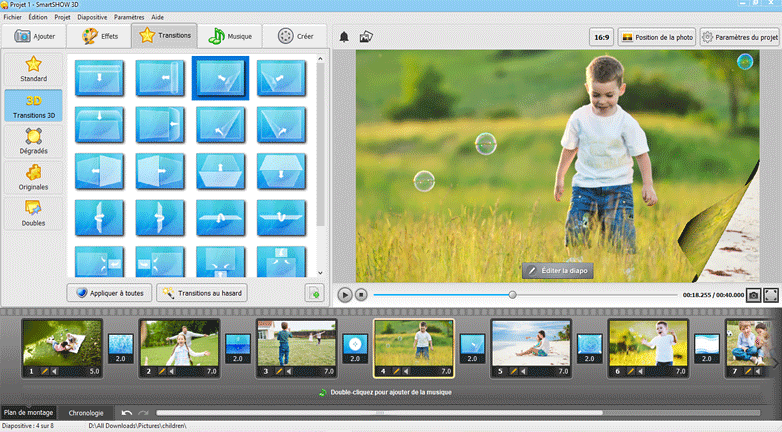The width and height of the screenshot is (782, 432).
Task: Select the Doubles transitions category
Action: point(33,212)
